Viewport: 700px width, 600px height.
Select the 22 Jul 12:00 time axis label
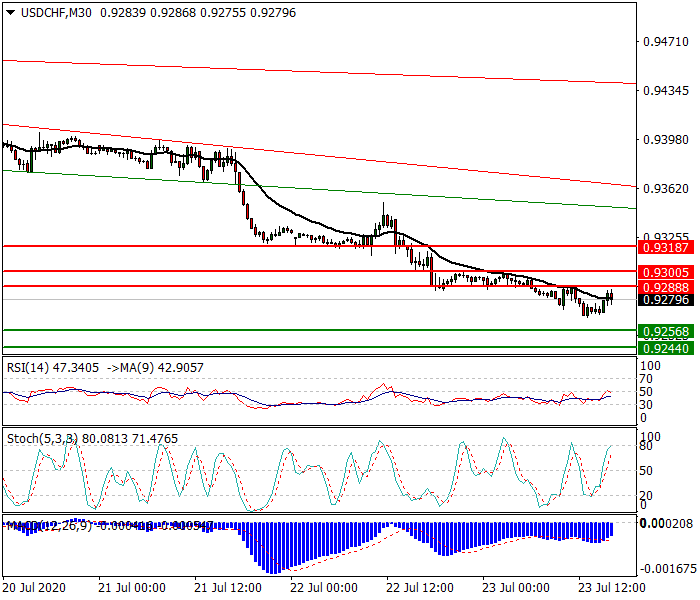click(420, 588)
